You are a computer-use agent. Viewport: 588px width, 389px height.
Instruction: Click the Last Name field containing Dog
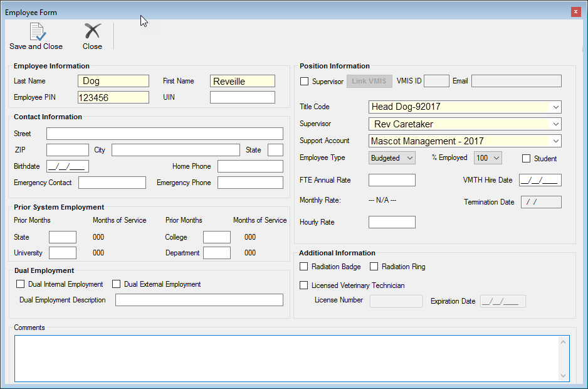[x=113, y=81]
